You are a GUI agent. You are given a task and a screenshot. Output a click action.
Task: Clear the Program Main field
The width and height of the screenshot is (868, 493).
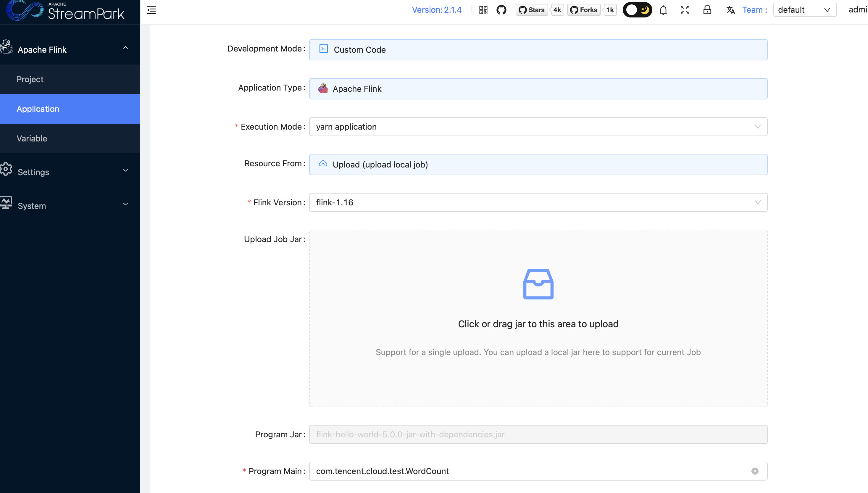coord(755,471)
